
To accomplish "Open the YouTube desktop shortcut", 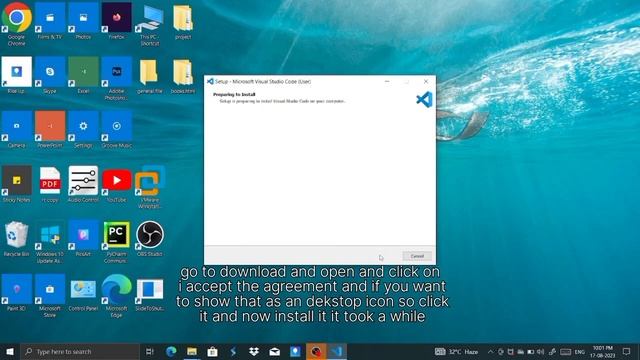I will (x=117, y=184).
